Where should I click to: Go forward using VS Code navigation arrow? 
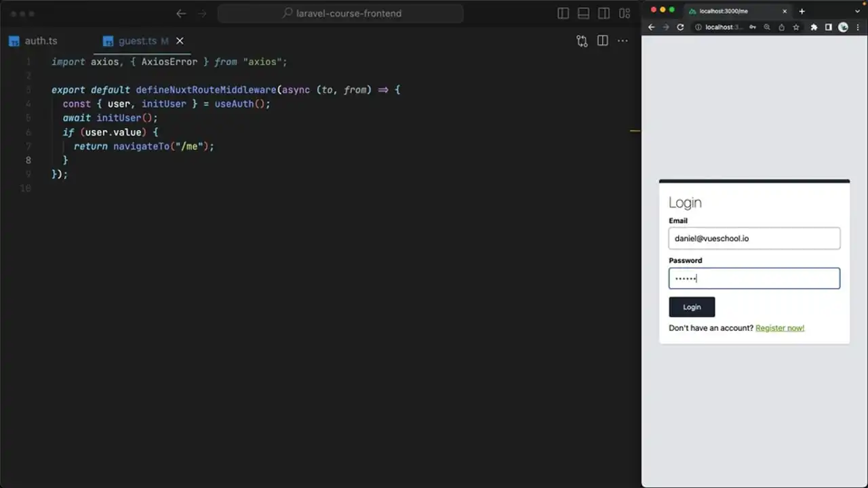(x=202, y=14)
